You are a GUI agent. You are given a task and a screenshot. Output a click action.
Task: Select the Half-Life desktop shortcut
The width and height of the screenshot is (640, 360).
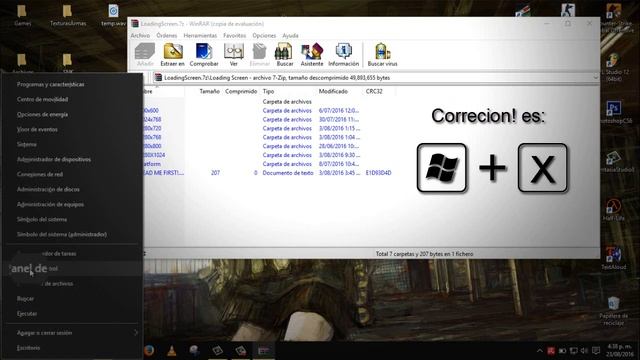(614, 210)
